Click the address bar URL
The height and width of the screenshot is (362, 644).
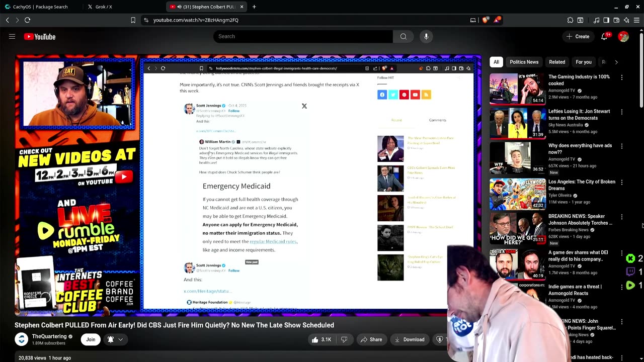click(x=196, y=20)
